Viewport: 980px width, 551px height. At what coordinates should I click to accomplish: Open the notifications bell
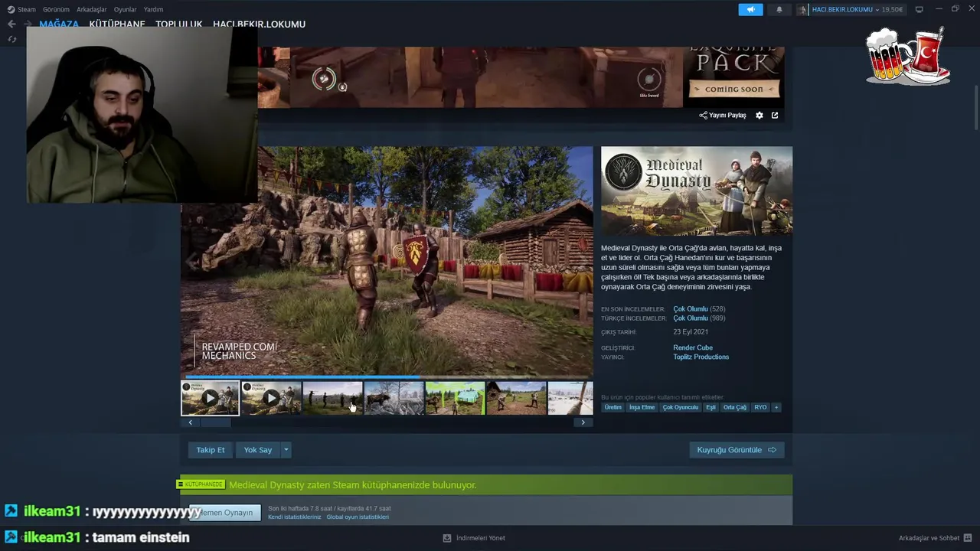click(x=779, y=9)
